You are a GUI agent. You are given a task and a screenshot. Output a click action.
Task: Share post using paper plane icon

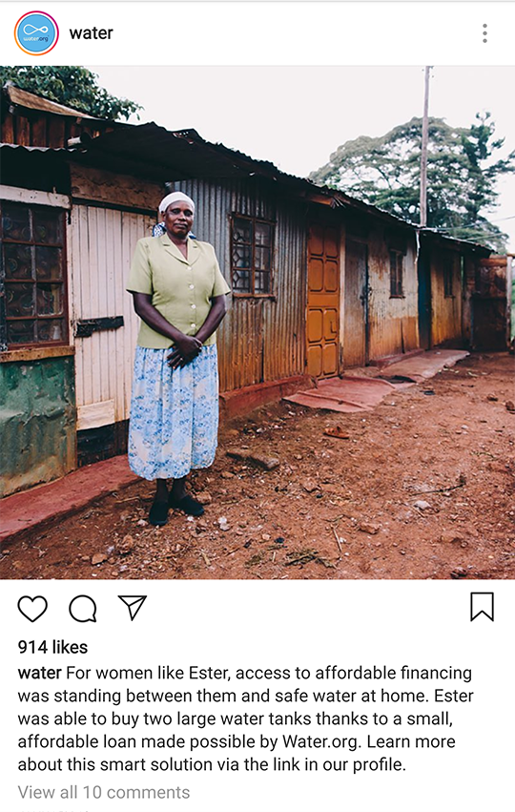[x=133, y=607]
